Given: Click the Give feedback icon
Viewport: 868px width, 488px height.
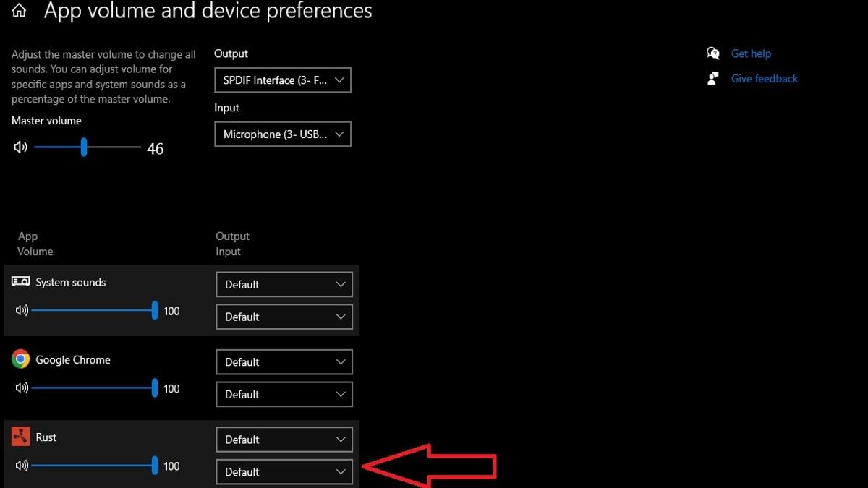Looking at the screenshot, I should (712, 78).
